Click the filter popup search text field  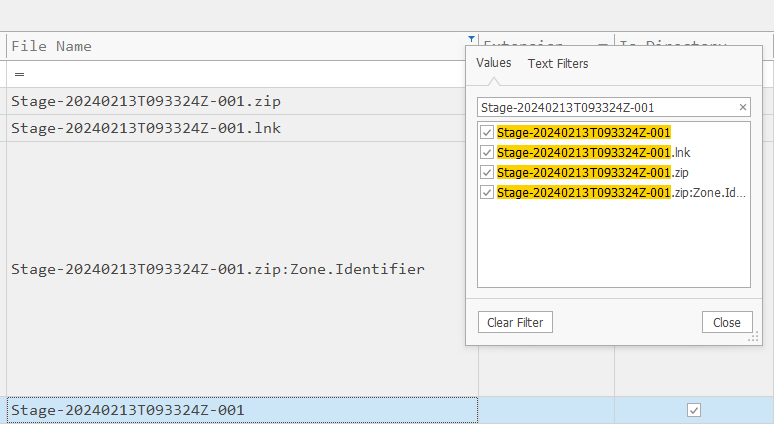coord(605,107)
